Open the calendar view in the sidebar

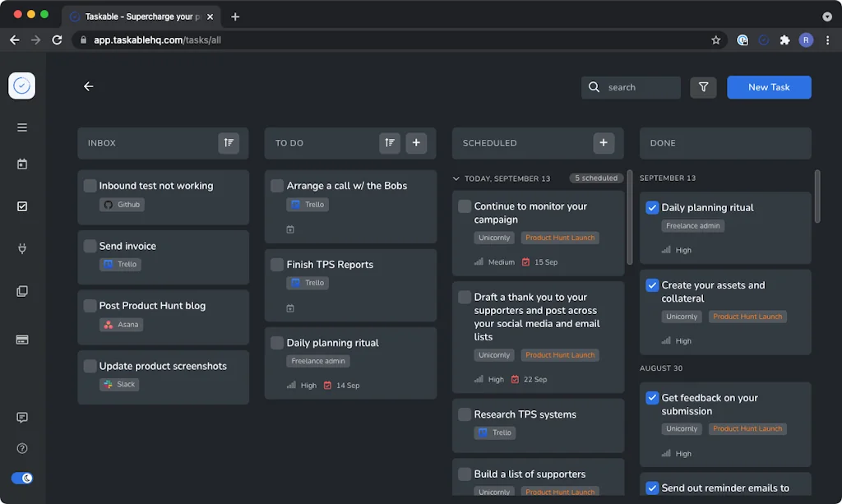pyautogui.click(x=21, y=164)
